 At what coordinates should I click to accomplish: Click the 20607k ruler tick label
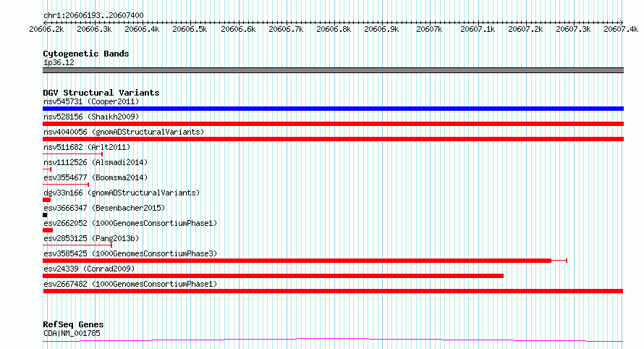pyautogui.click(x=429, y=29)
